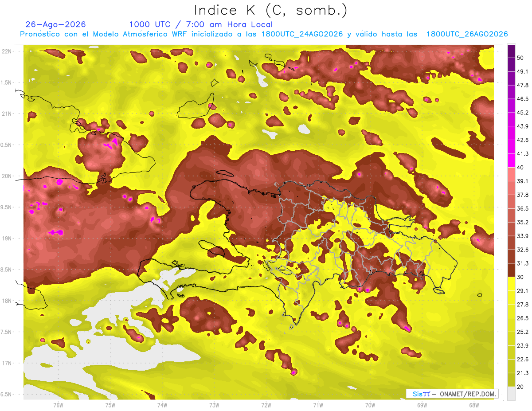Click the 25.2 value on the color scale

tap(522, 332)
